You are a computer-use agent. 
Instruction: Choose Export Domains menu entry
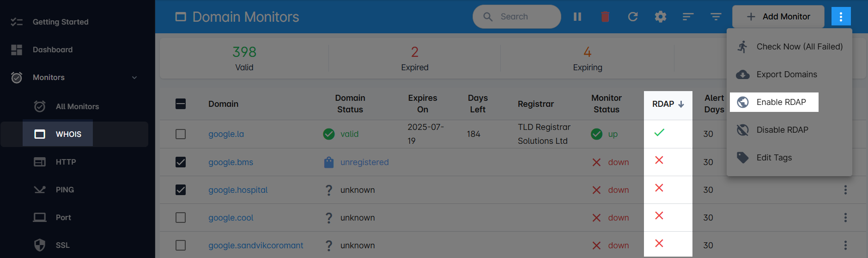[786, 74]
